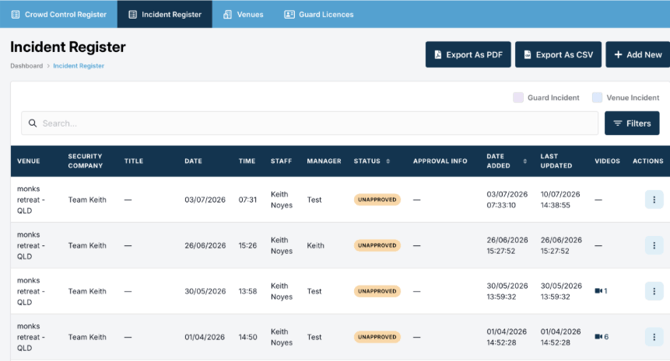This screenshot has height=361, width=670.
Task: Click Unapproved badge in the 30/05/2026 row
Action: coord(377,291)
